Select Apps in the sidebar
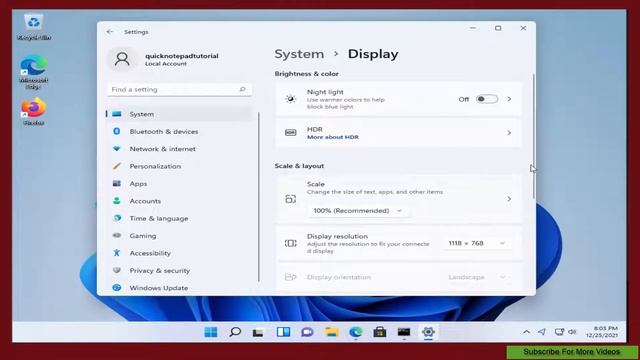 [x=179, y=184]
